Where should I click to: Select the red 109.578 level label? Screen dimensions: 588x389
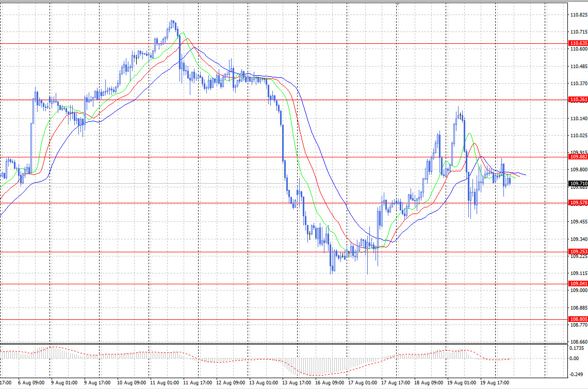pos(579,203)
